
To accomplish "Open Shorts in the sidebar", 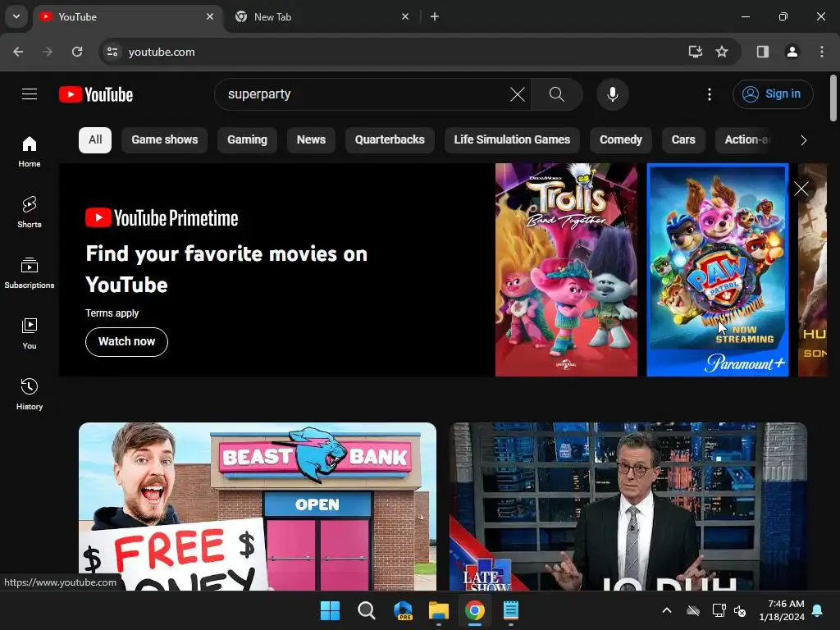I will 30,212.
